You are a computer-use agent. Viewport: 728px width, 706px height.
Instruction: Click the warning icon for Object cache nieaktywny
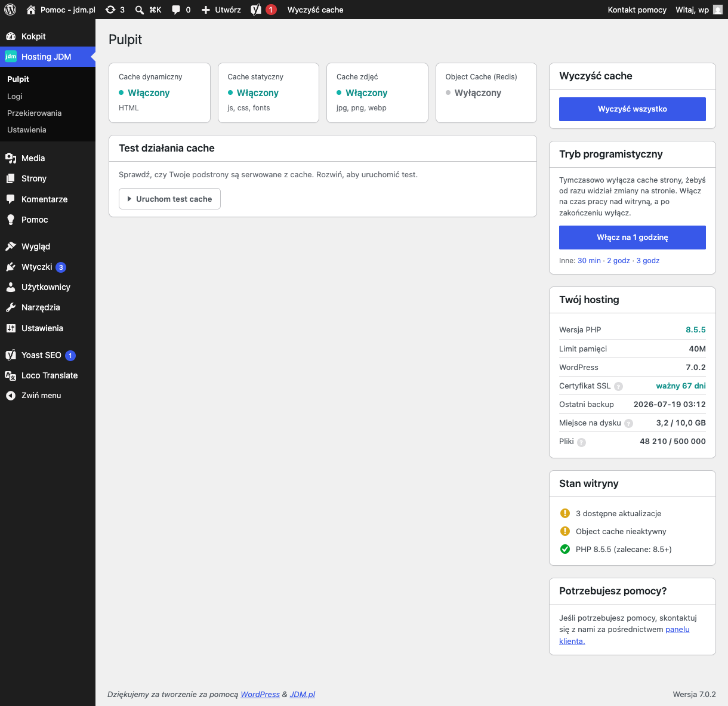coord(565,531)
